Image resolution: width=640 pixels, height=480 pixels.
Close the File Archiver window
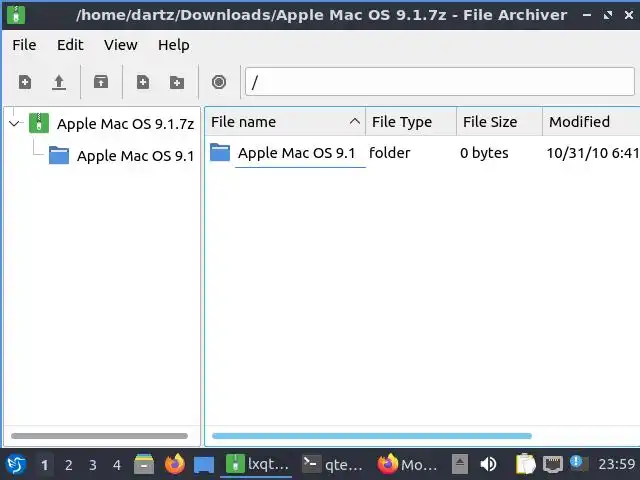pos(629,15)
